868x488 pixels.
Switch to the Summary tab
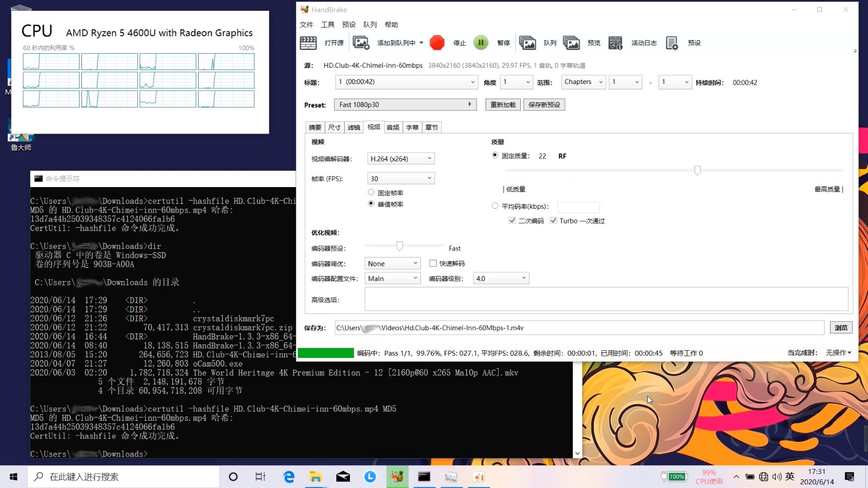pos(315,127)
